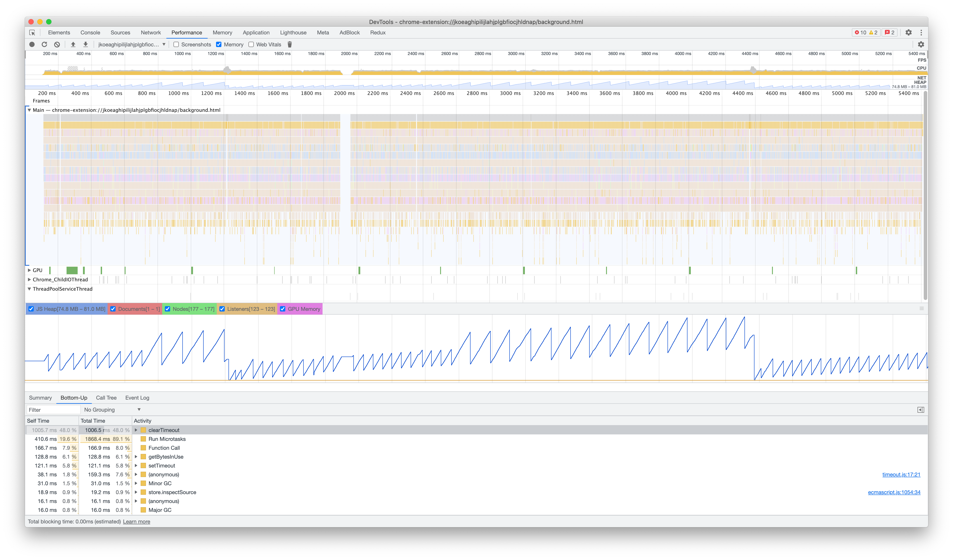Screen dimensions: 953x560
Task: Click the trash collect garbage icon
Action: [x=290, y=44]
